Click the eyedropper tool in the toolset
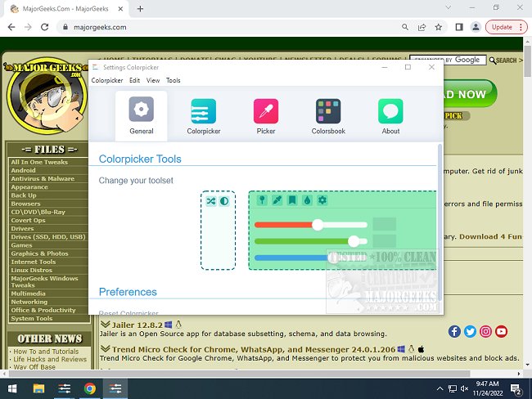 point(277,200)
